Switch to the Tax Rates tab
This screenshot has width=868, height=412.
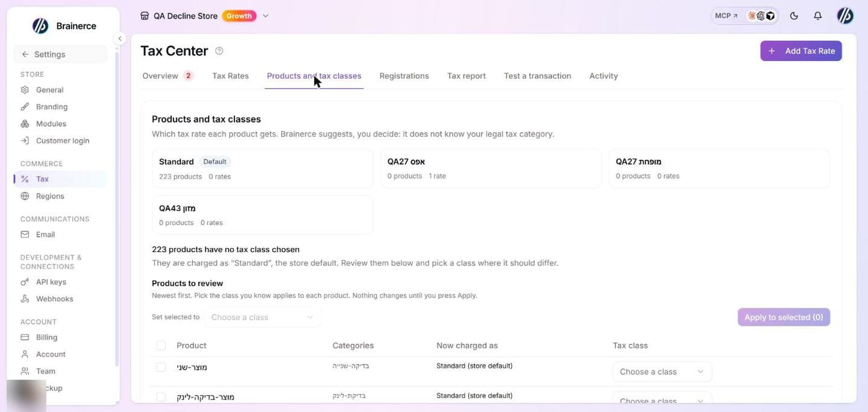click(230, 76)
